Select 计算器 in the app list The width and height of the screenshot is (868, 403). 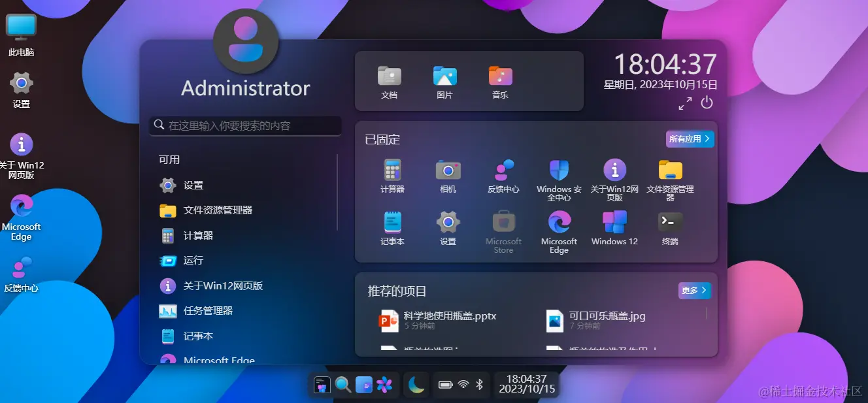click(246, 236)
